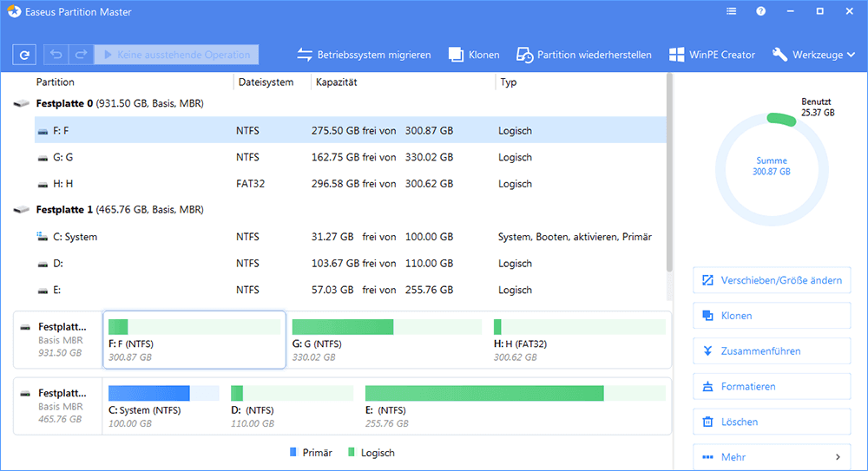Select the F: F partition row
This screenshot has height=471, width=868.
351,130
